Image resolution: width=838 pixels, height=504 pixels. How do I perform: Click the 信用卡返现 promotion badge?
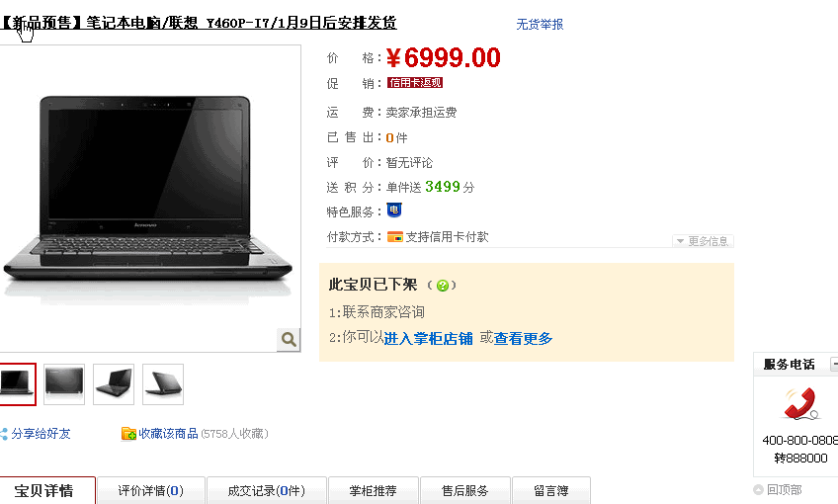click(415, 83)
